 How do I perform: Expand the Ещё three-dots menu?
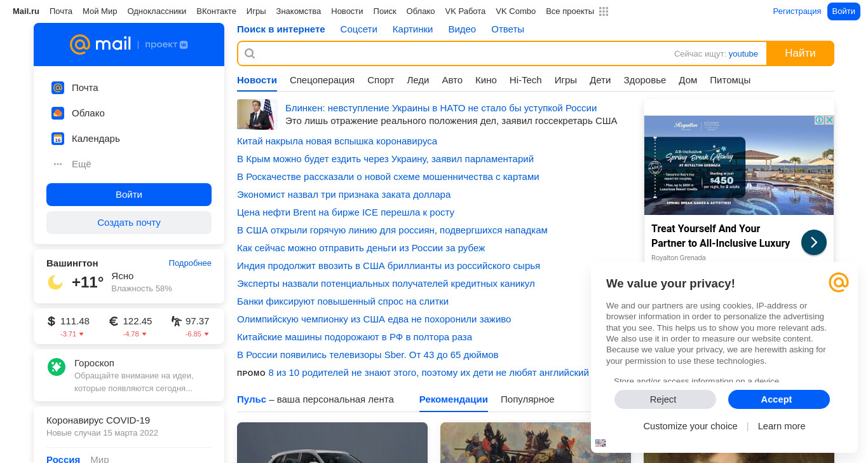58,164
